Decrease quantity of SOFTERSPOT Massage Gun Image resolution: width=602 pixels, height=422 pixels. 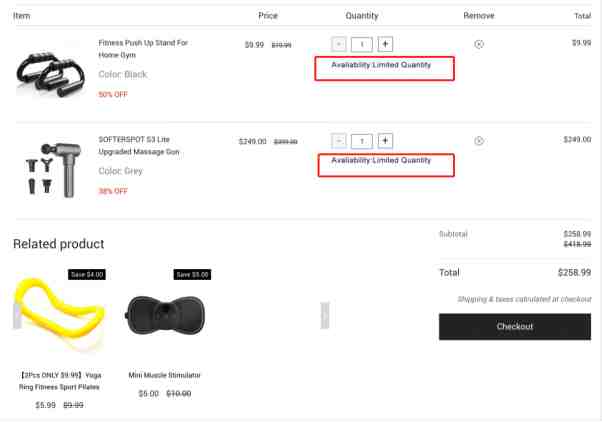(x=339, y=141)
